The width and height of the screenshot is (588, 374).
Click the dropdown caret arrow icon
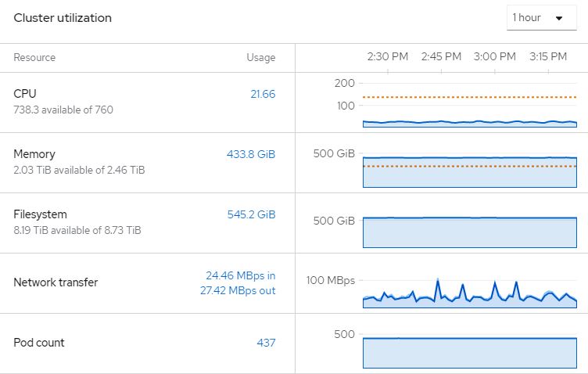(559, 18)
